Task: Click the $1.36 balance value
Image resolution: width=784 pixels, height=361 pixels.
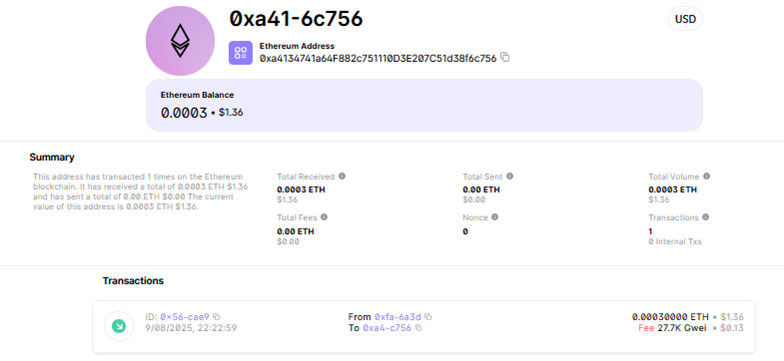Action: (x=231, y=113)
